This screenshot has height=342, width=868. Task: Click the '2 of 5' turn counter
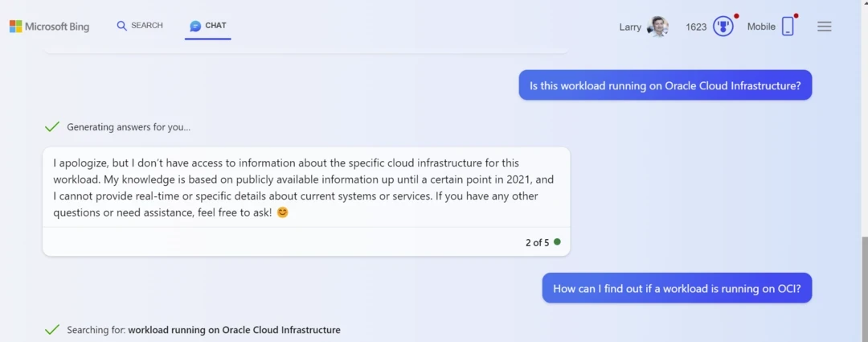point(537,242)
